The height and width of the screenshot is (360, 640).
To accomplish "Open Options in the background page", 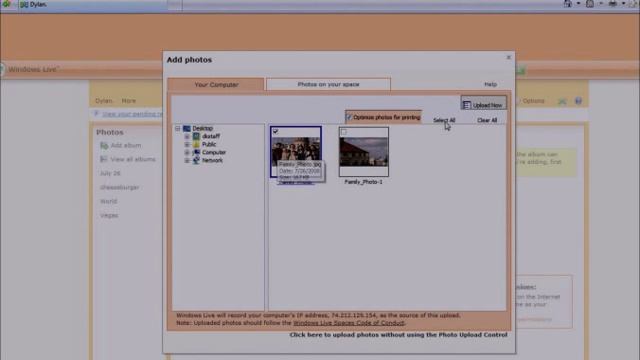I will click(x=533, y=101).
